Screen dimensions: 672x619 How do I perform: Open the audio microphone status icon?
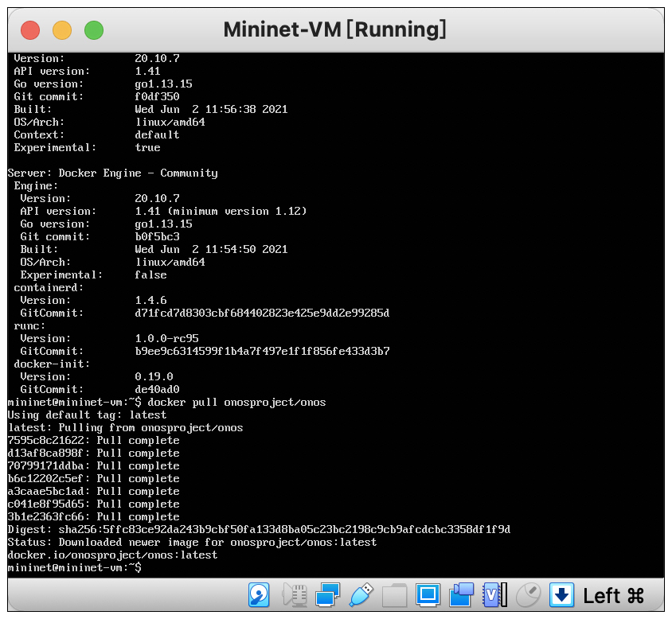coord(295,594)
